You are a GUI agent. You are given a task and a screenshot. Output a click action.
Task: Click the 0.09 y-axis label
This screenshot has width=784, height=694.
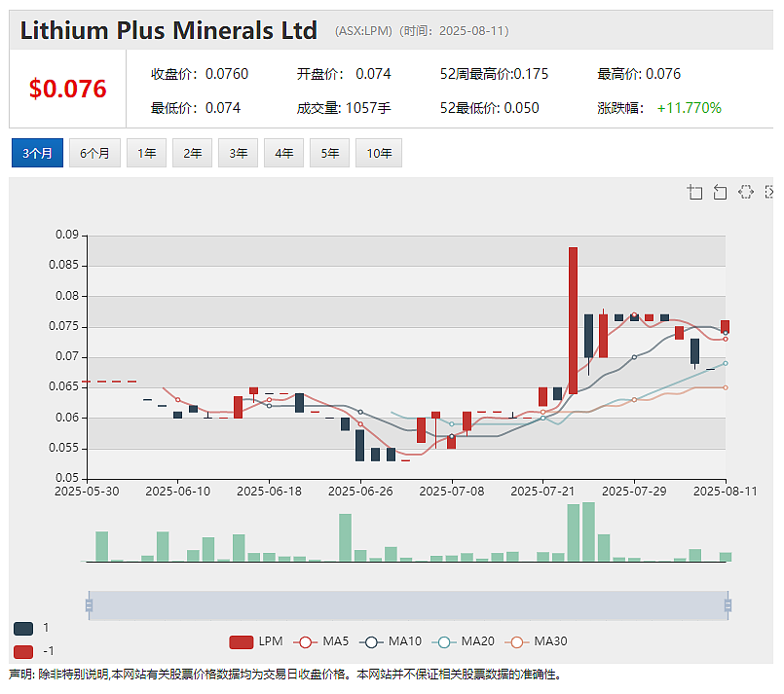(67, 235)
